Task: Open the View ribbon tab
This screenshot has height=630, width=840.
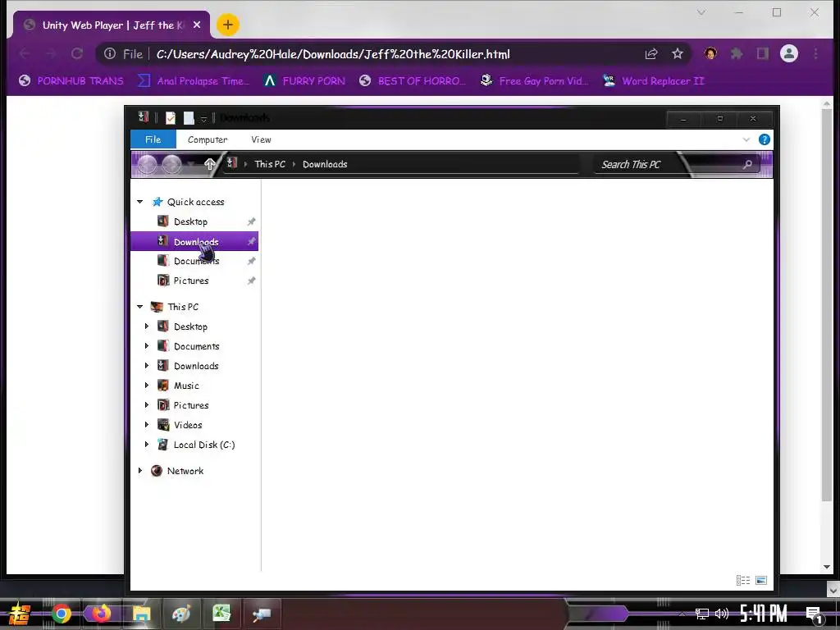Action: point(261,139)
